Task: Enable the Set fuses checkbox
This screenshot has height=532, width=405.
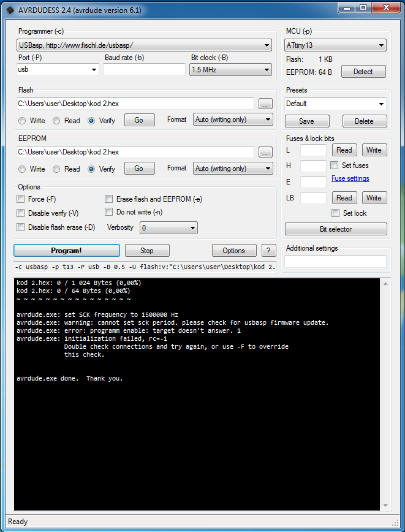Action: [x=335, y=165]
